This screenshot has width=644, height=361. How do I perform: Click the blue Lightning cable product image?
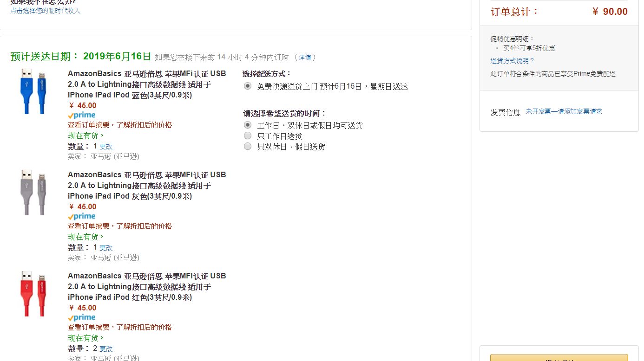point(34,91)
